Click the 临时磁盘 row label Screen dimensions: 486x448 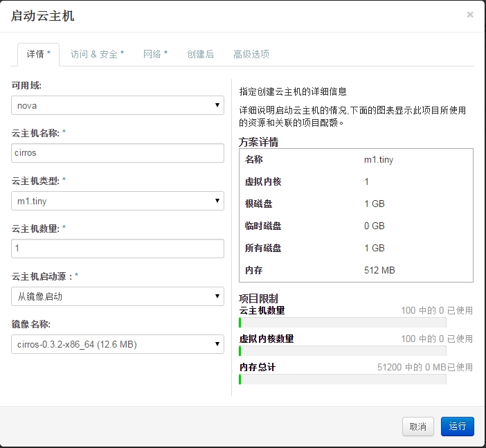pos(263,226)
